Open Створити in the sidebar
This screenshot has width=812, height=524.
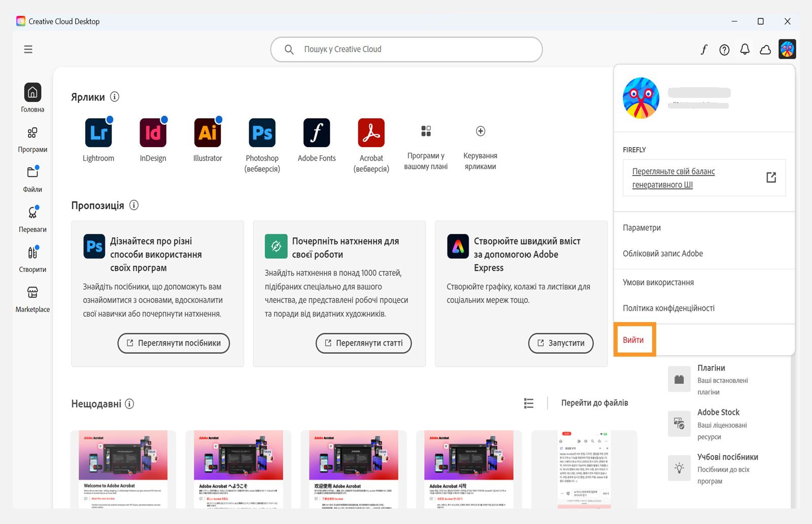click(x=32, y=259)
